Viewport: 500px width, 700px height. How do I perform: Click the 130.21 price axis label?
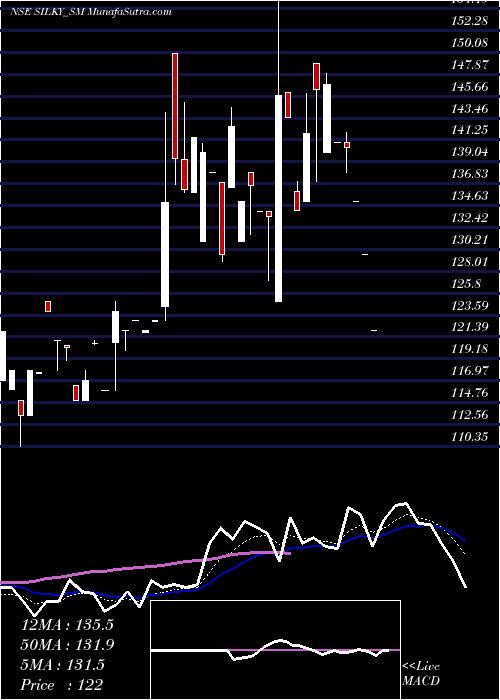471,240
